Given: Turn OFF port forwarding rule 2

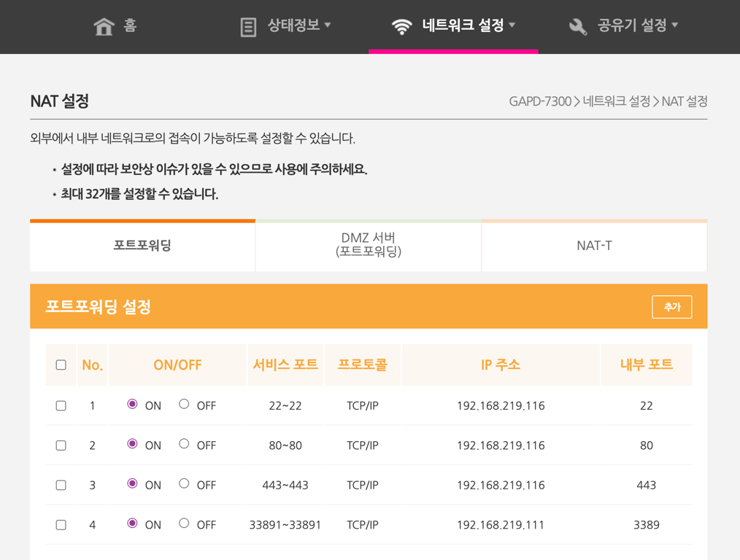Looking at the screenshot, I should point(184,444).
